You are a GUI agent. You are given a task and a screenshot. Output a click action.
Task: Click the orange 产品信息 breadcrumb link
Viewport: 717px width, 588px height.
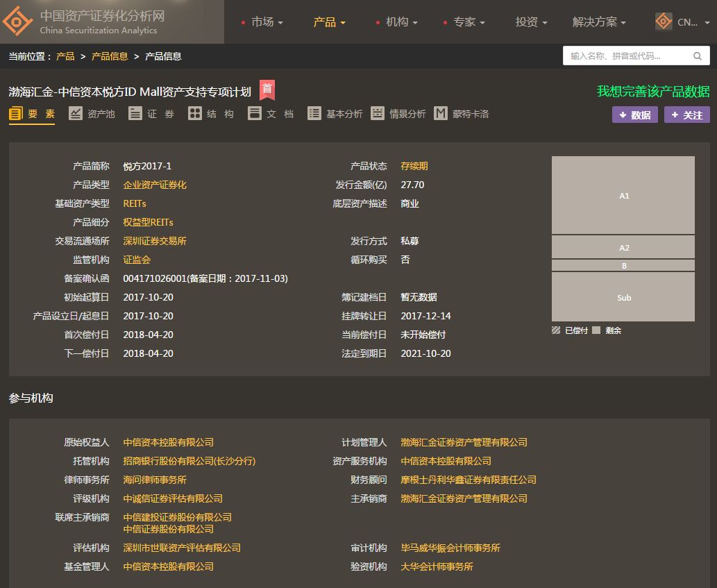(110, 56)
